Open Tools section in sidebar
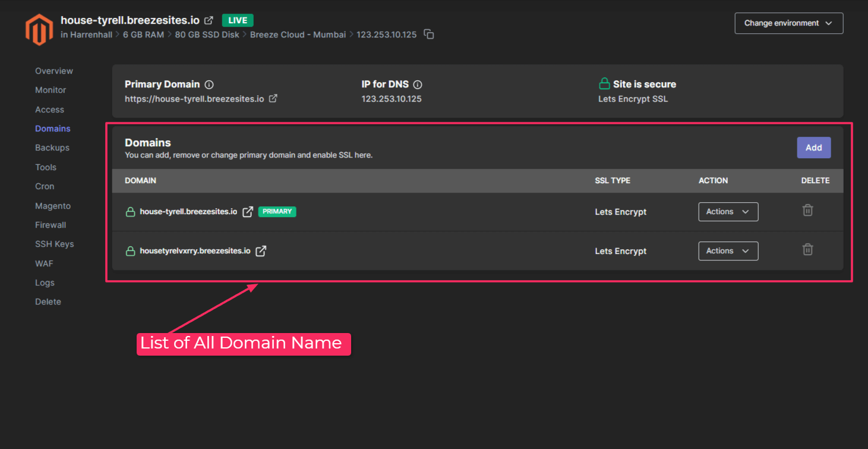The width and height of the screenshot is (868, 449). (x=46, y=167)
